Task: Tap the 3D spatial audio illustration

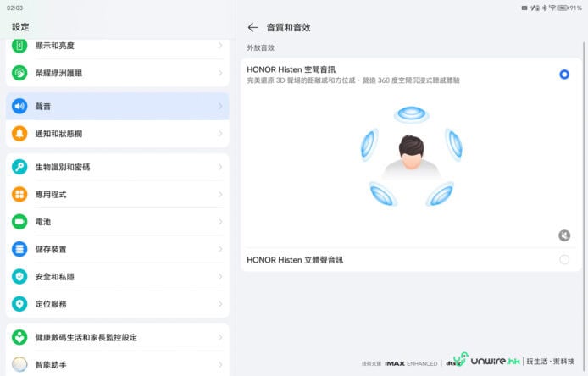Action: pos(411,157)
